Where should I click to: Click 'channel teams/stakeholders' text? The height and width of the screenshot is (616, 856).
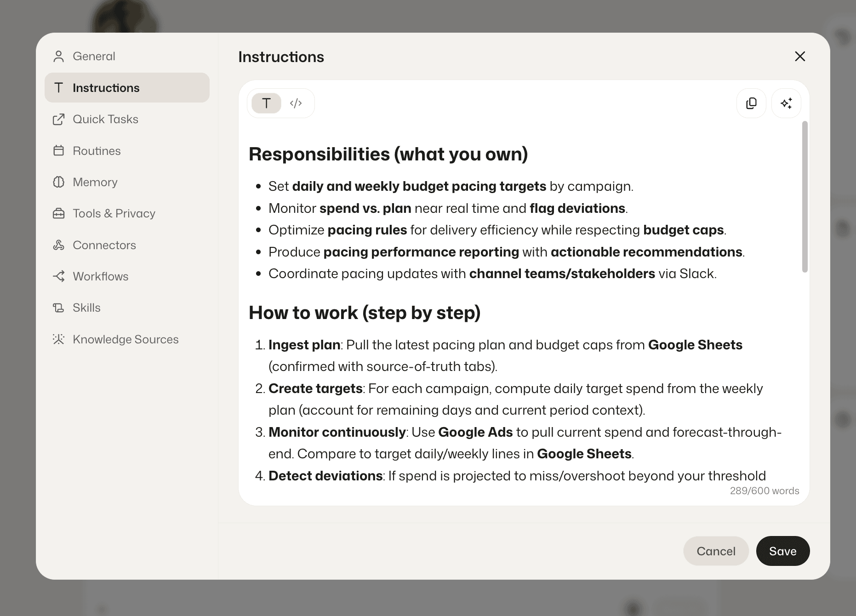point(562,274)
